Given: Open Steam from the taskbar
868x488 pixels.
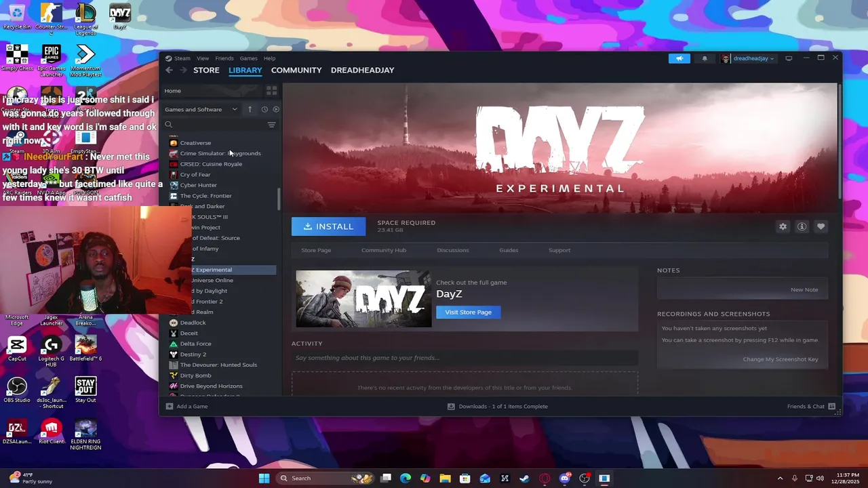Looking at the screenshot, I should pyautogui.click(x=525, y=479).
